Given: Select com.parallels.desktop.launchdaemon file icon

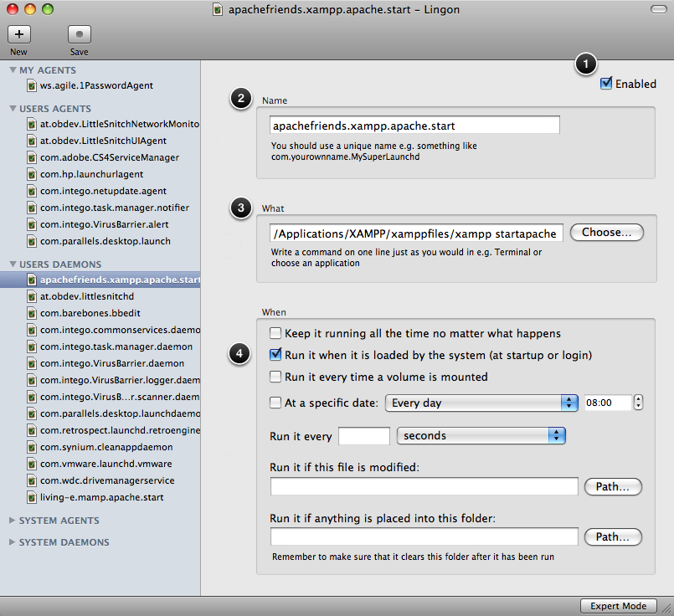Looking at the screenshot, I should pyautogui.click(x=31, y=414).
